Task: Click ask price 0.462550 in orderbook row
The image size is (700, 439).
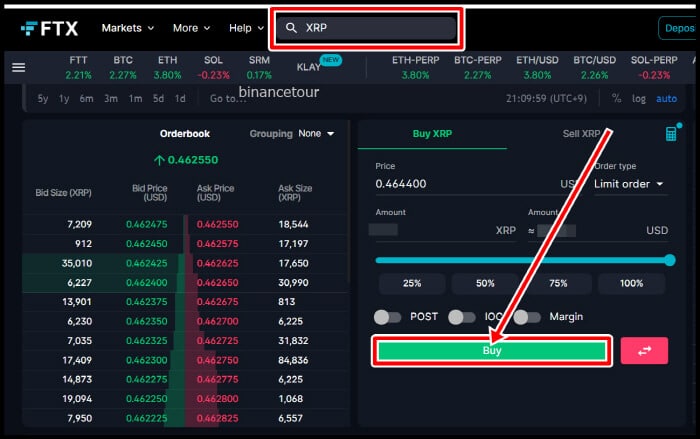Action: point(217,224)
